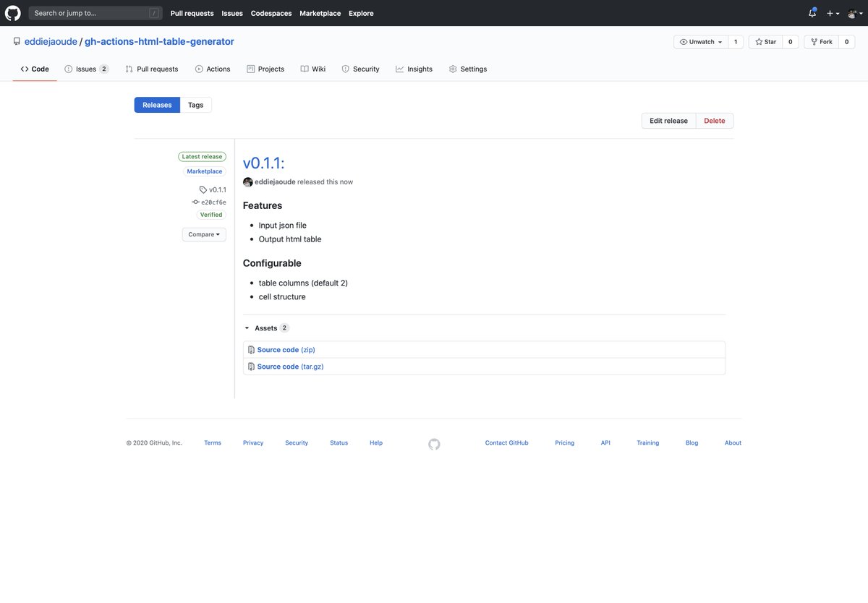This screenshot has height=603, width=868.
Task: Focus the Search or jump to field
Action: tap(95, 13)
